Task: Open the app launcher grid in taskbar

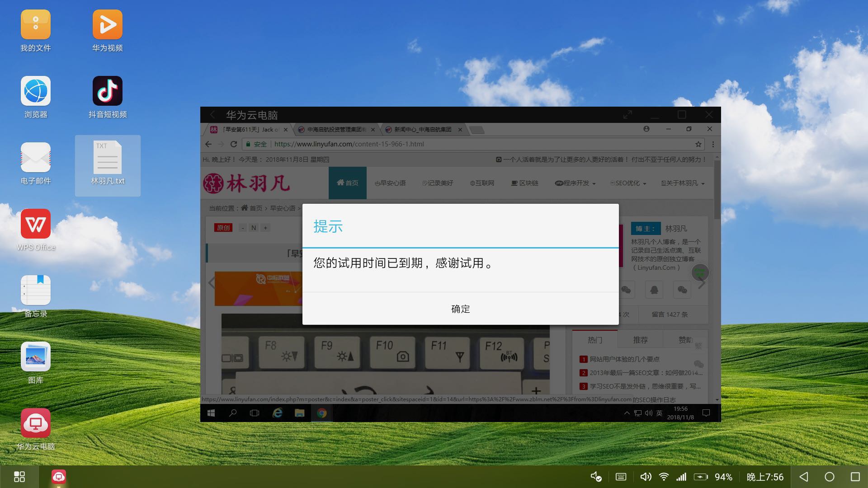Action: point(19,477)
